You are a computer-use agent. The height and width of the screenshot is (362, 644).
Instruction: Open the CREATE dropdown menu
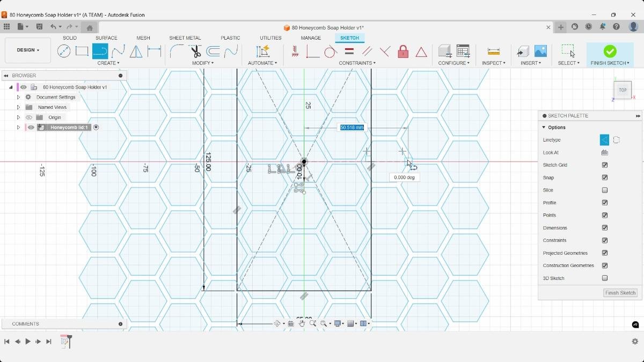[108, 63]
